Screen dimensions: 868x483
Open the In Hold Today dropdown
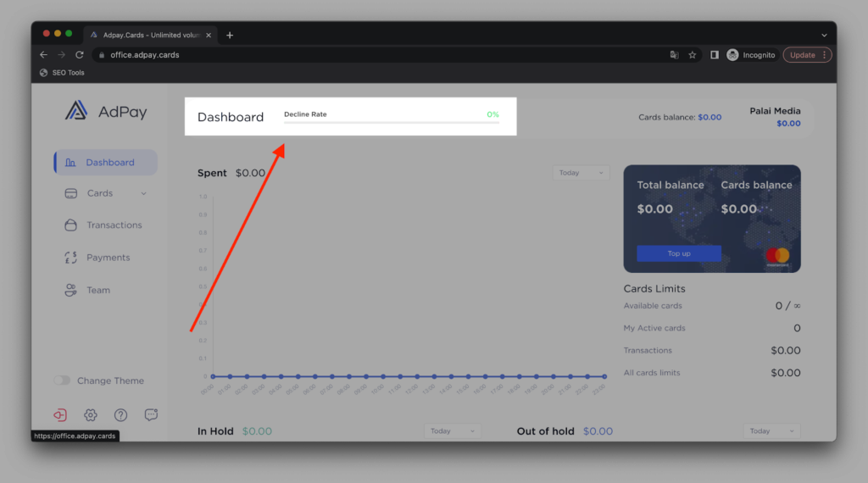(x=452, y=431)
